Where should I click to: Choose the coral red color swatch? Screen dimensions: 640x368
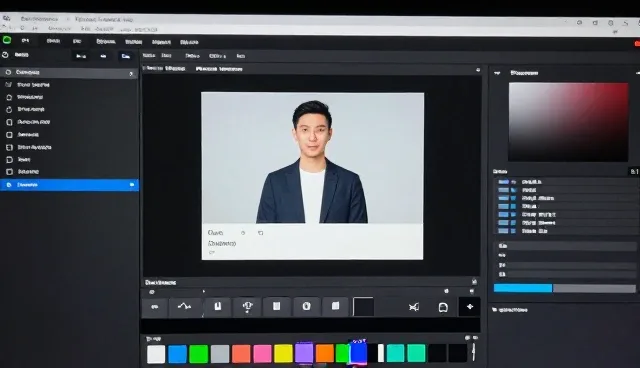click(x=241, y=354)
